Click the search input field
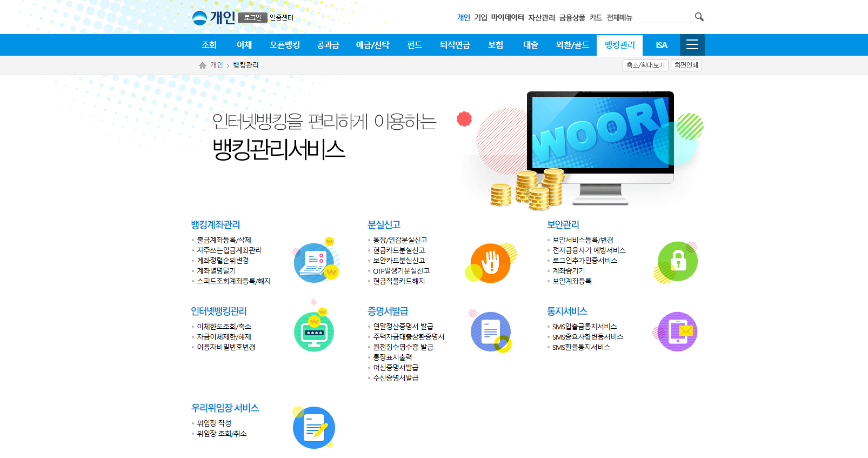Screen dimensions: 868x458 (666, 17)
